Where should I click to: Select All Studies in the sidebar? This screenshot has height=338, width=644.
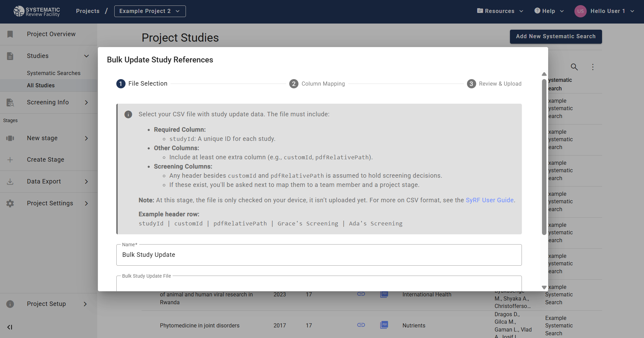[x=41, y=85]
